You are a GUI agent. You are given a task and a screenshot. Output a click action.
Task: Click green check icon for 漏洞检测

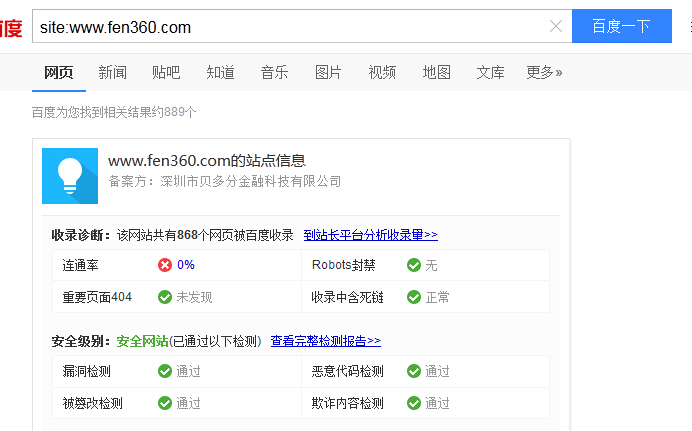[x=165, y=371]
